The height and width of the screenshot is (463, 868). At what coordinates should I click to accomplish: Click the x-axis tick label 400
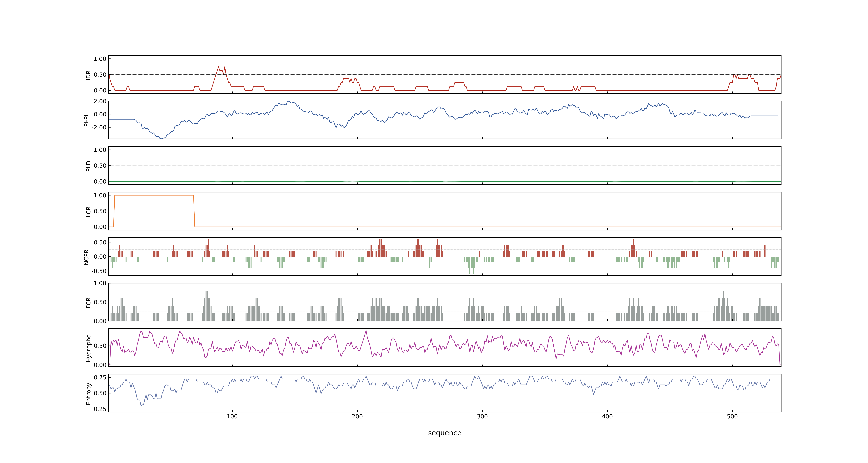click(x=607, y=416)
